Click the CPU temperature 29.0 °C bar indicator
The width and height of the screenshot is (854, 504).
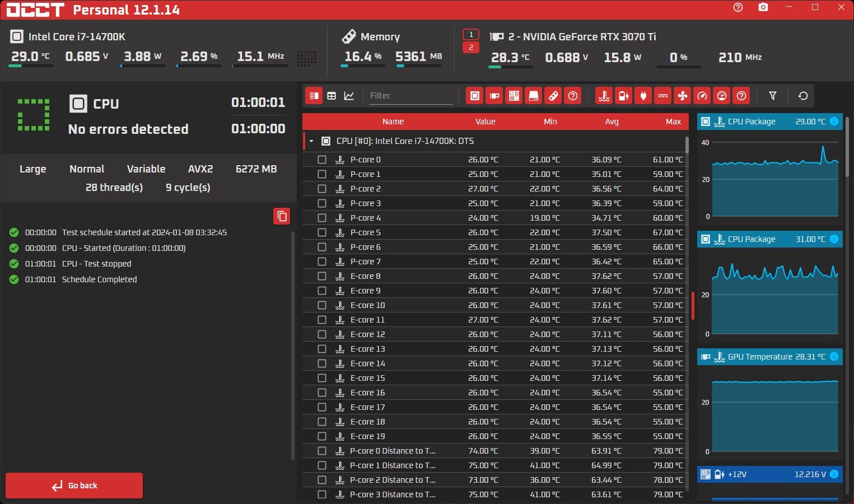tap(31, 66)
